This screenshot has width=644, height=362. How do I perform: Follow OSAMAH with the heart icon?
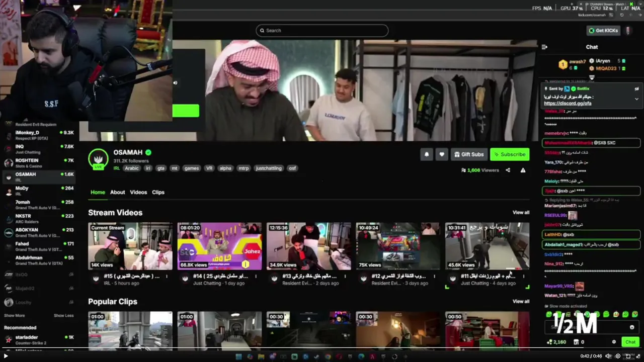click(x=442, y=154)
